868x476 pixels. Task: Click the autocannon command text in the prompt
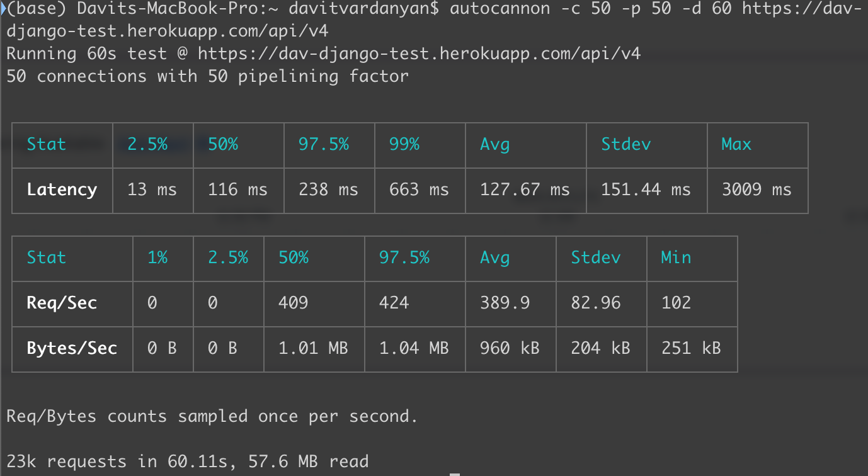pos(494,9)
